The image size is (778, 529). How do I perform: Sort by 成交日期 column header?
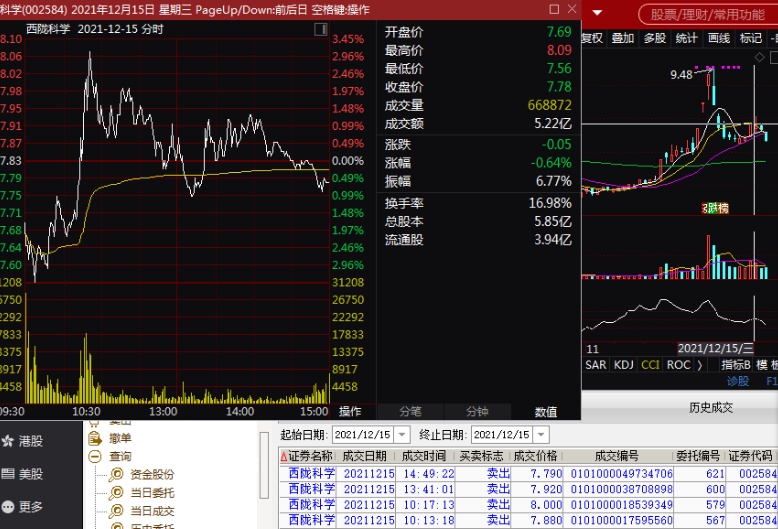(365, 456)
